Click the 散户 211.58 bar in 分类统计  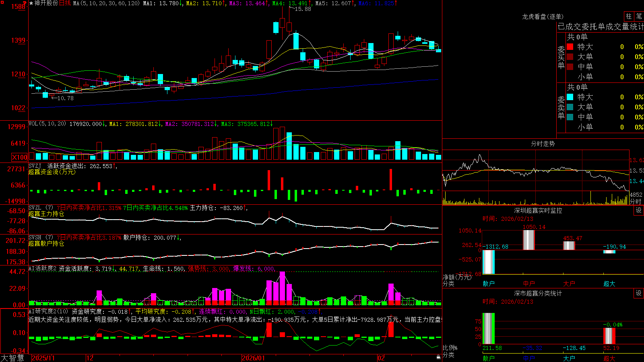[x=489, y=329]
